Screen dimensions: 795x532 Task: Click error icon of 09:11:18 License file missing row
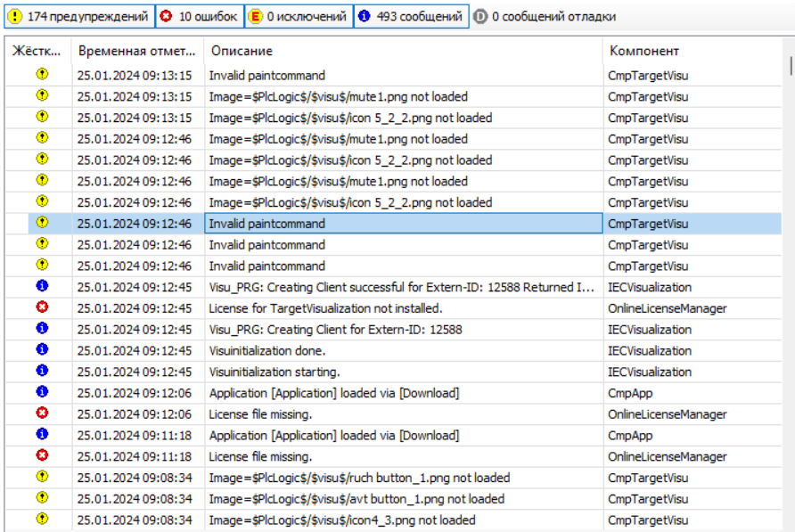[x=42, y=456]
